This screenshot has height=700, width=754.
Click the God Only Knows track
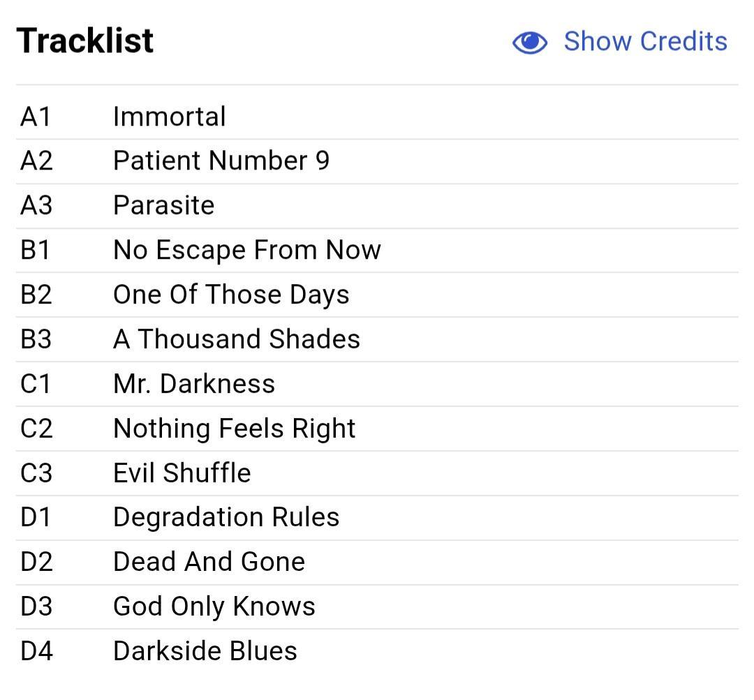pyautogui.click(x=214, y=606)
